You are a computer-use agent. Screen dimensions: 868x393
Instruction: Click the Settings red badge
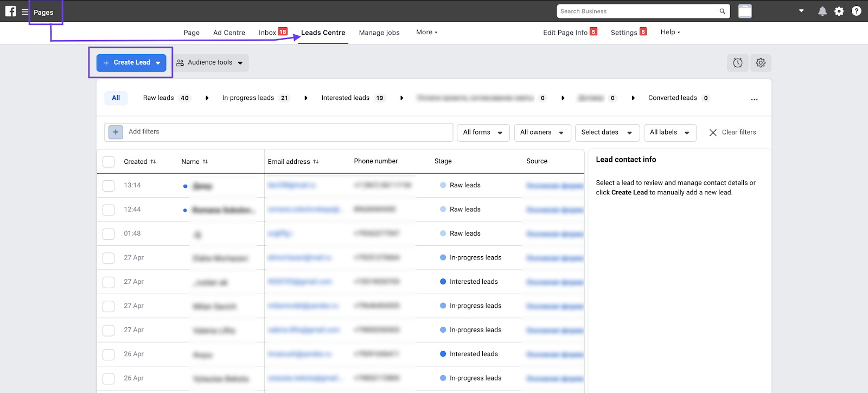tap(643, 31)
